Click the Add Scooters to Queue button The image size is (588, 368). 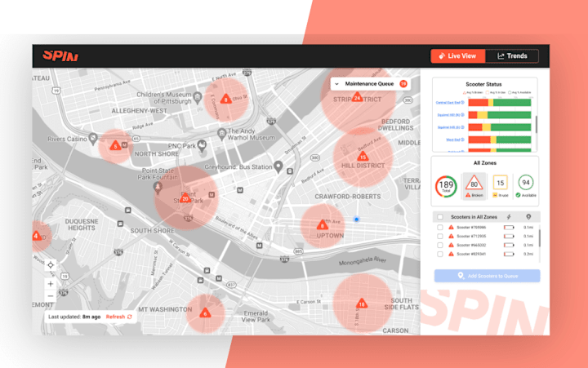[x=487, y=276]
